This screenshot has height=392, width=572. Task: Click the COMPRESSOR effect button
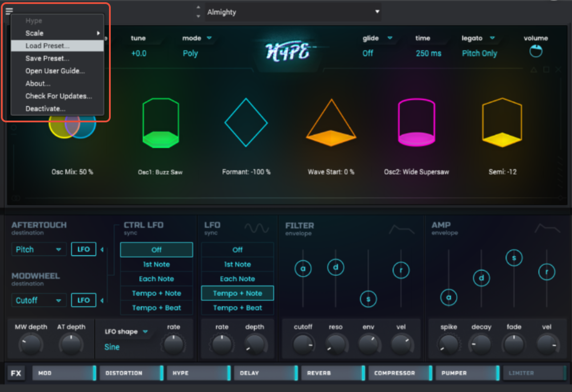pos(400,373)
